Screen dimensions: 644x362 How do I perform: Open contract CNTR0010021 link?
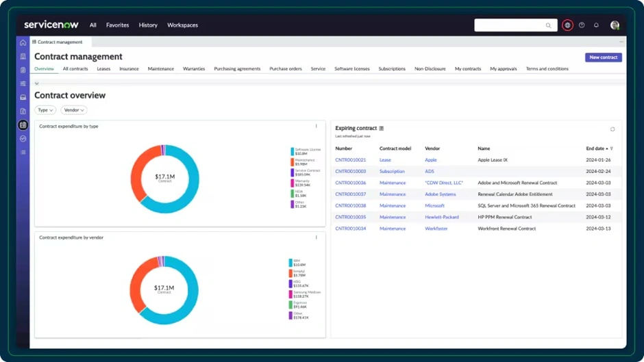pos(350,160)
